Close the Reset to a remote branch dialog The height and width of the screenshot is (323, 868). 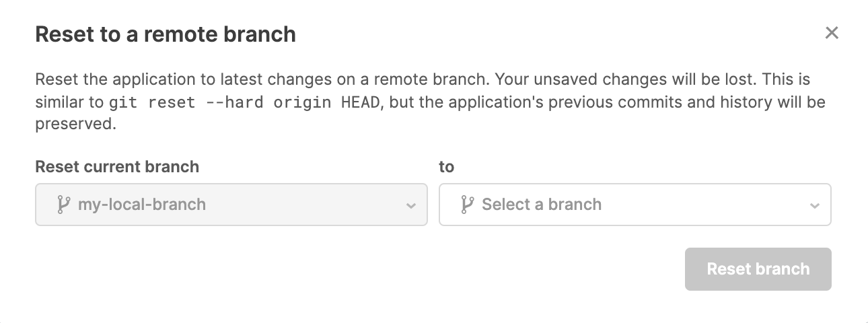tap(832, 33)
